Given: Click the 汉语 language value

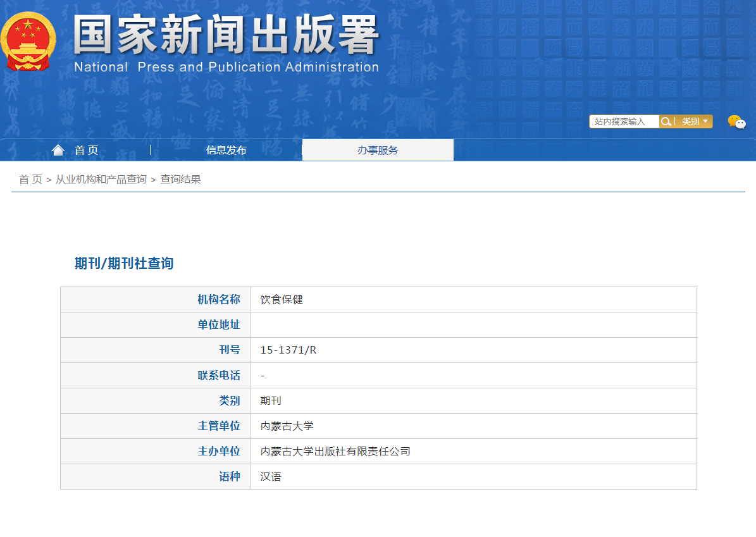Looking at the screenshot, I should (x=271, y=477).
